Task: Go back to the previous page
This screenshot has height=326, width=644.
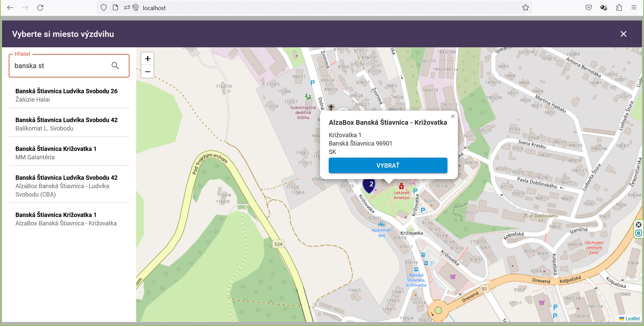Action: tap(10, 8)
